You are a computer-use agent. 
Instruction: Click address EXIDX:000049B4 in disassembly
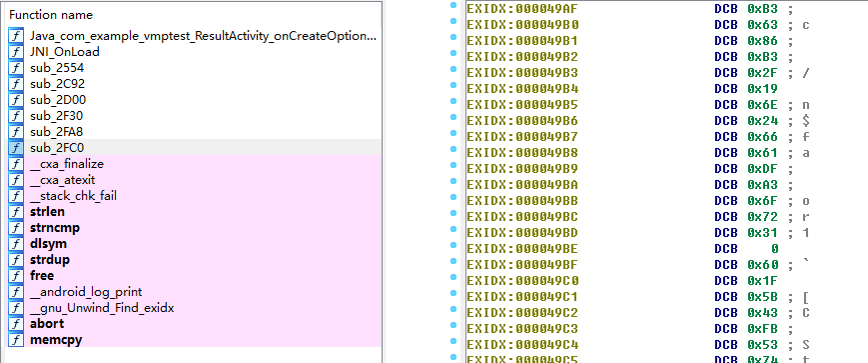[x=522, y=89]
